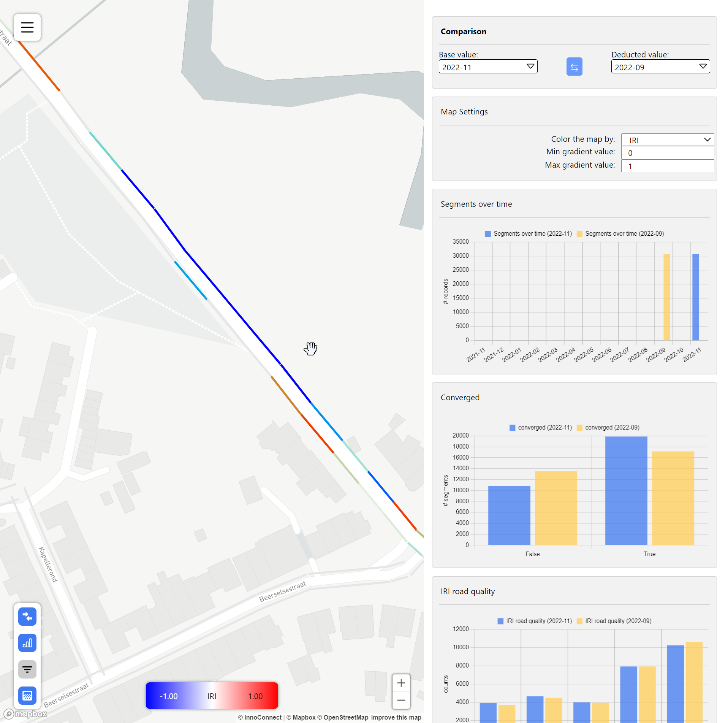Open the Color the map by dropdown
Screen dimensions: 728x723
click(x=667, y=140)
